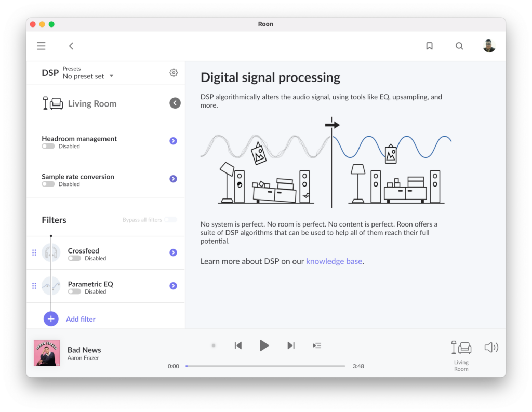Go back with the back arrow
Image resolution: width=532 pixels, height=412 pixels.
(x=71, y=46)
